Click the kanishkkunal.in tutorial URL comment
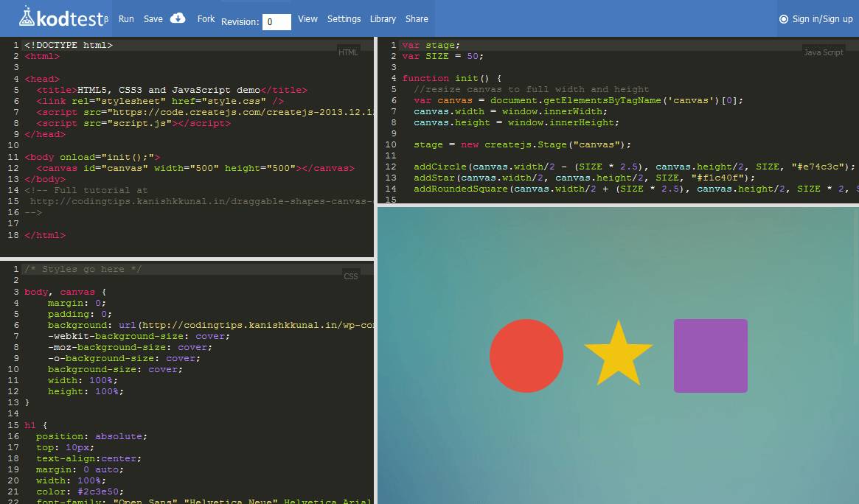Viewport: 859px width, 504px height. click(x=202, y=201)
